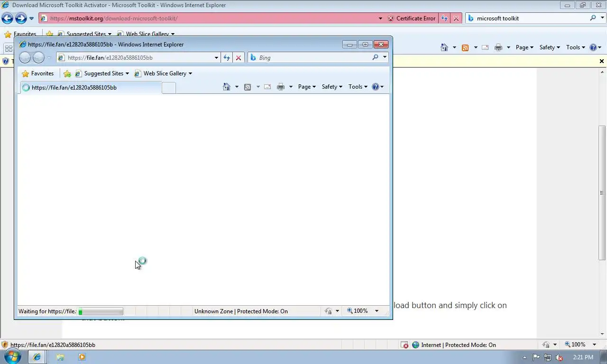Open Home page icon in popup toolbar
This screenshot has width=607, height=364.
pos(227,87)
